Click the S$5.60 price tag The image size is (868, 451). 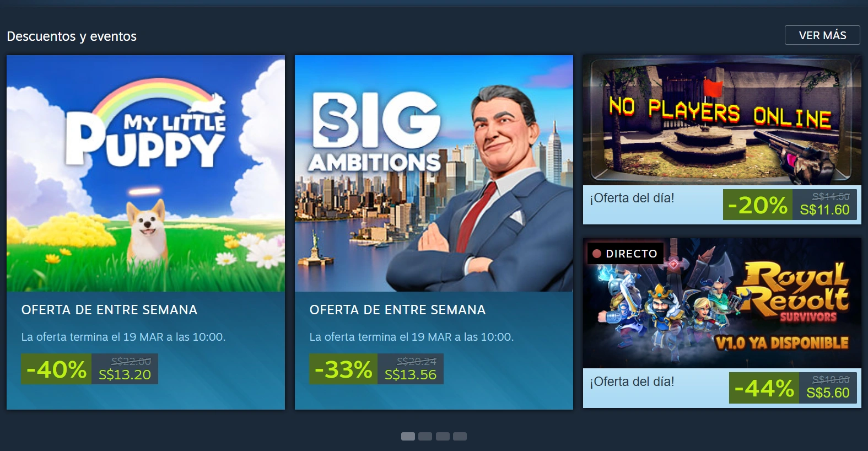click(828, 393)
